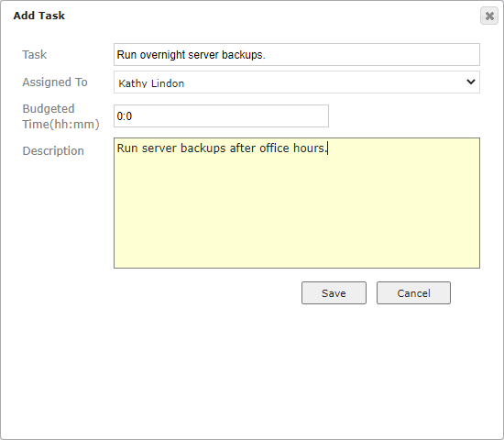
Task: Click the text "Run overnight server backups."
Action: tap(191, 55)
